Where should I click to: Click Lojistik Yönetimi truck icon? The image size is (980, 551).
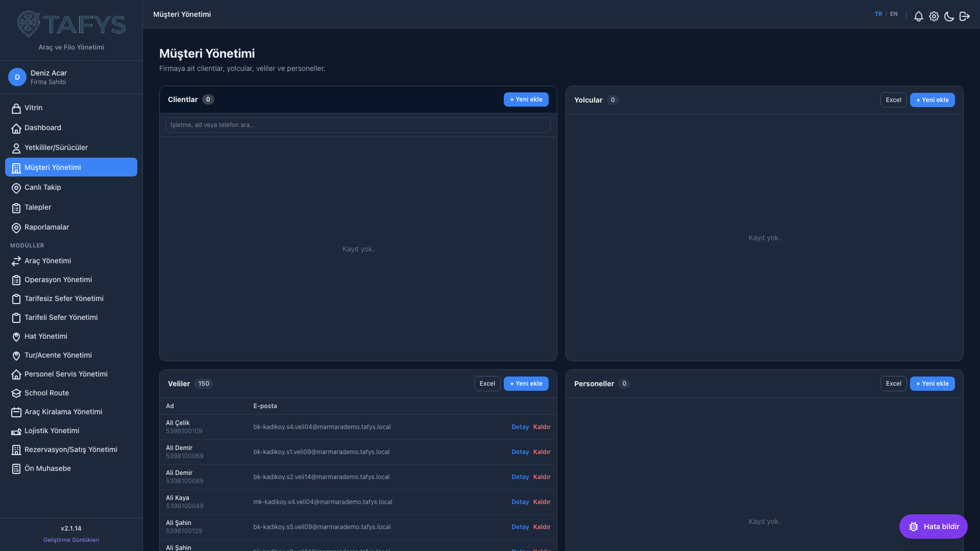pos(16,431)
